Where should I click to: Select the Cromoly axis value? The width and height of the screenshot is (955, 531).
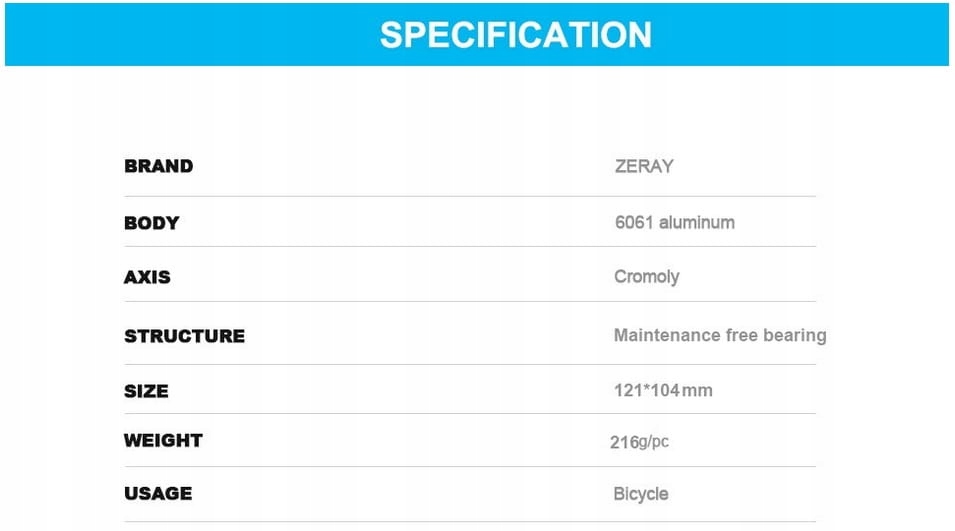pyautogui.click(x=646, y=277)
